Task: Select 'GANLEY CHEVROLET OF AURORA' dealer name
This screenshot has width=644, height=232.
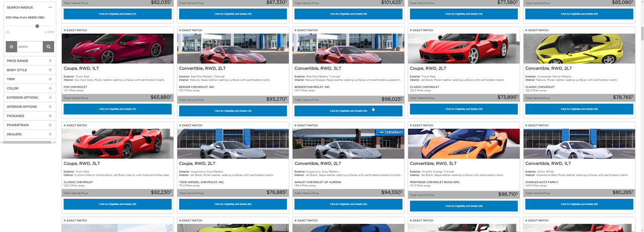Action: click(x=318, y=182)
